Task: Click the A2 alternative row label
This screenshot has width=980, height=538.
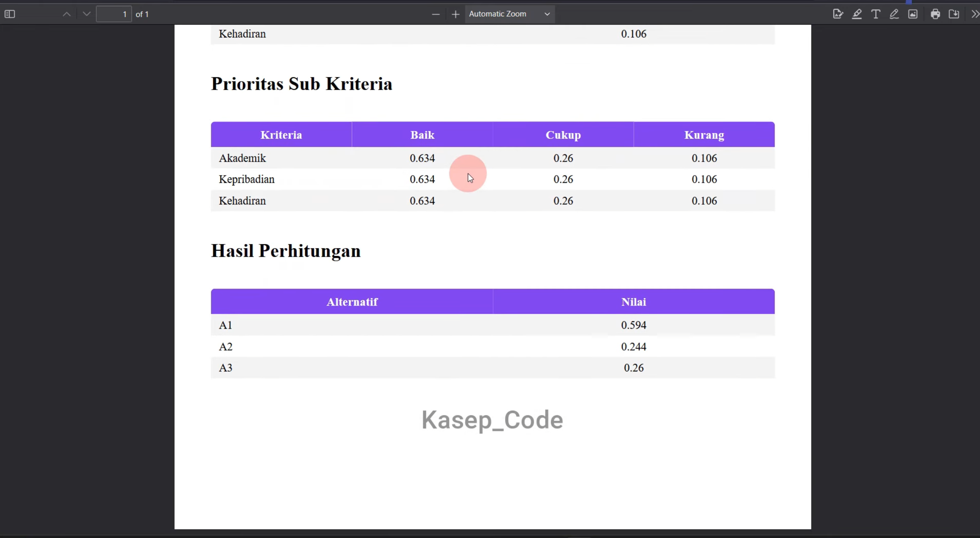Action: point(225,347)
